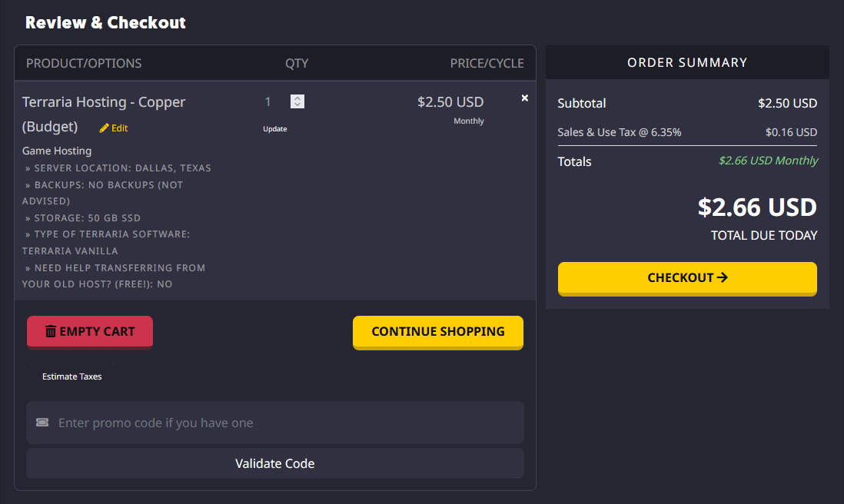This screenshot has width=844, height=504.
Task: Select the $2.66 USD total due today
Action: pyautogui.click(x=757, y=207)
